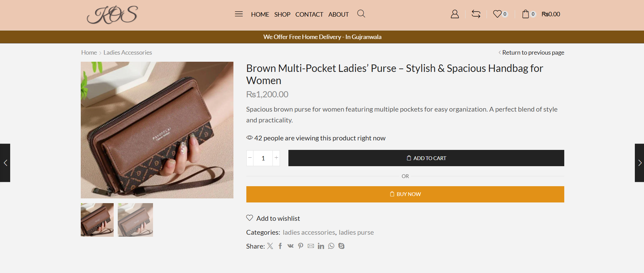Open the shopping bag cart icon
The width and height of the screenshot is (644, 273).
click(526, 14)
